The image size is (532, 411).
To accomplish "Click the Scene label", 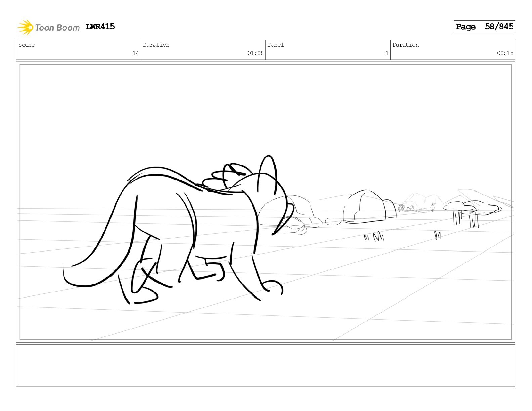I will pyautogui.click(x=27, y=45).
